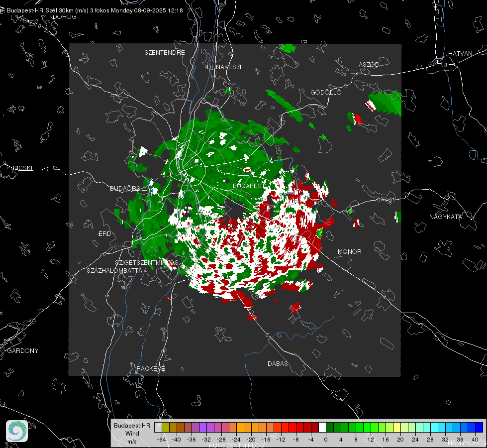Click the -64 legend scale value
Screen dimensions: 487x448
[162, 440]
